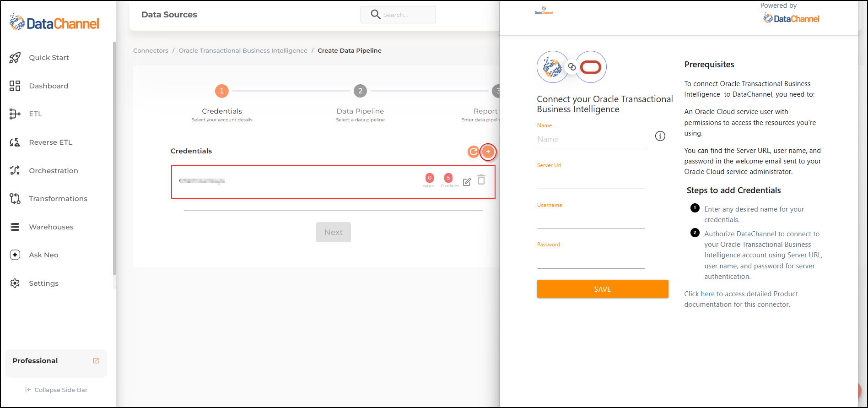This screenshot has height=408, width=868.
Task: Refresh the credentials list
Action: [x=473, y=152]
